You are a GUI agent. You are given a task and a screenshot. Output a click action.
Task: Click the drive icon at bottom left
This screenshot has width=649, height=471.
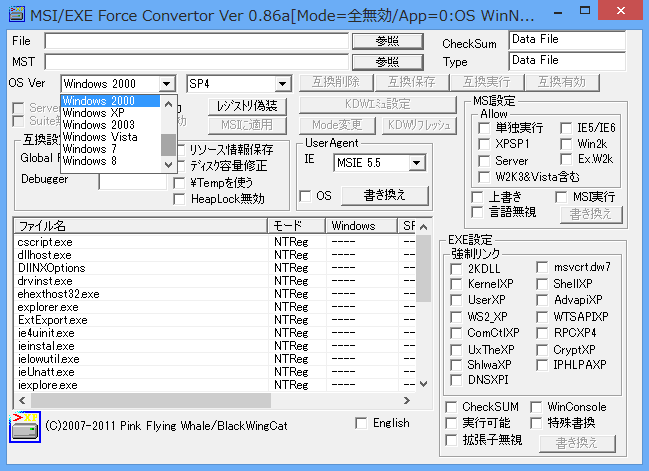tap(25, 427)
